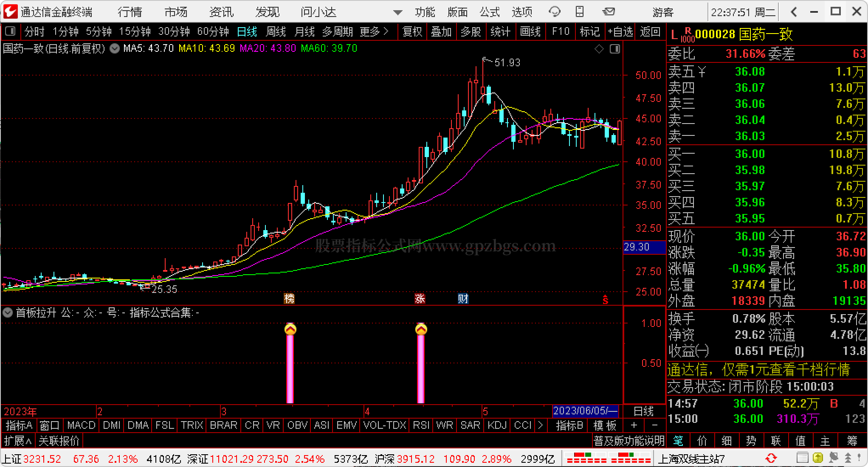
Task: Select the 指标A tab
Action: tap(19, 425)
